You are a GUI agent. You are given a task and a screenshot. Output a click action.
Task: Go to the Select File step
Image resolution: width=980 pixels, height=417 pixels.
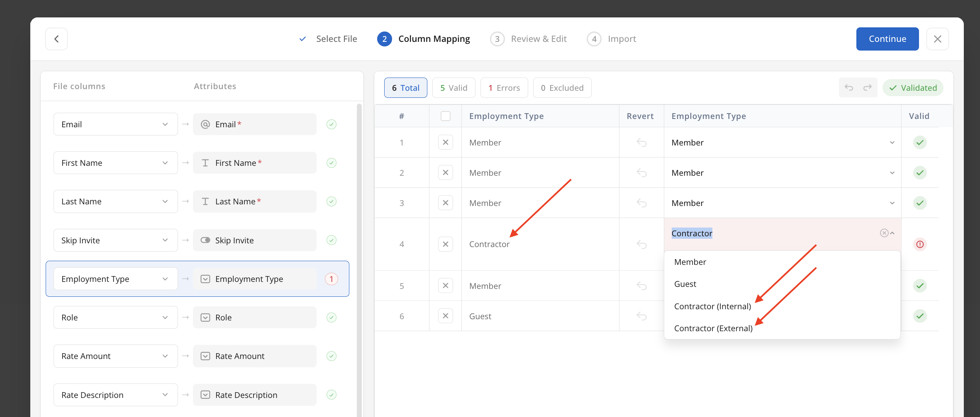pos(328,39)
